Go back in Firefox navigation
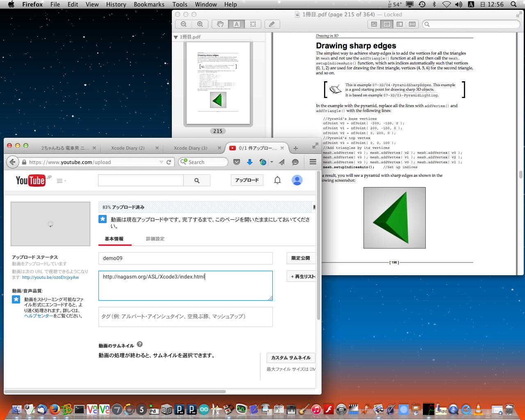This screenshot has width=525, height=420. click(12, 162)
